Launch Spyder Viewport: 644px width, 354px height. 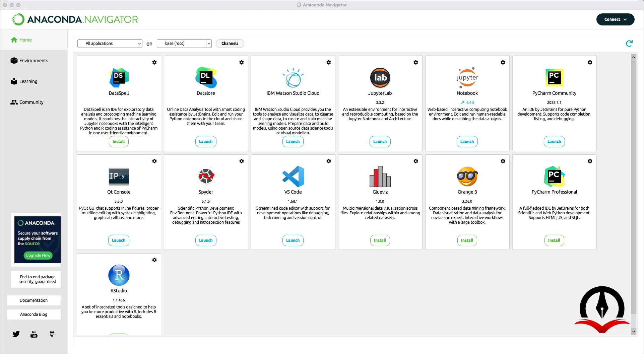(206, 240)
